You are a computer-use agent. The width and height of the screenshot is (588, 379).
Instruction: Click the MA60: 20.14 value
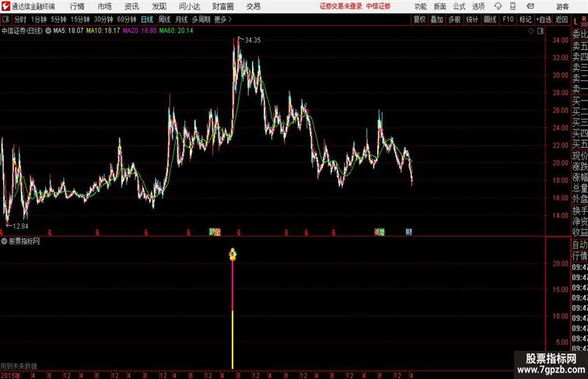point(177,31)
